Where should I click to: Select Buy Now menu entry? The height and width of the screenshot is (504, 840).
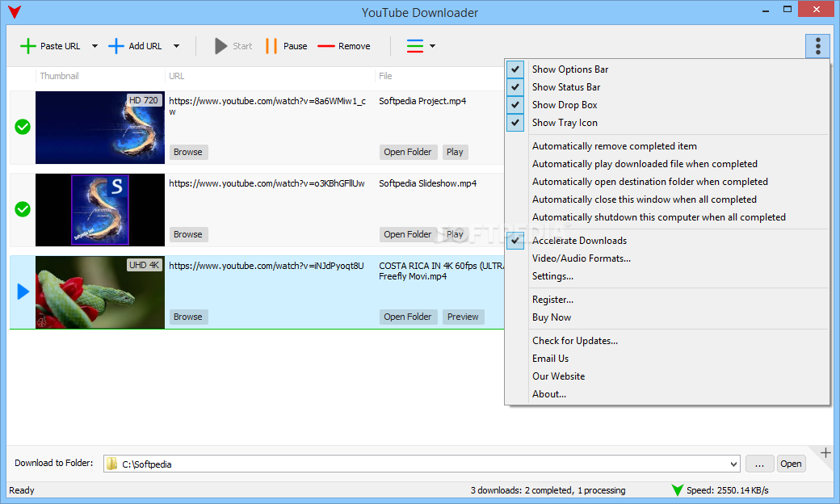[667, 317]
